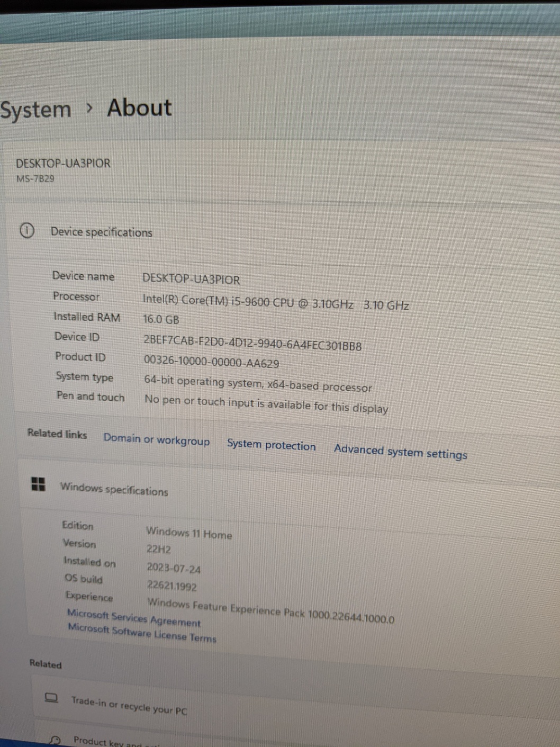Open the System protection link
The width and height of the screenshot is (560, 747).
coord(272,445)
